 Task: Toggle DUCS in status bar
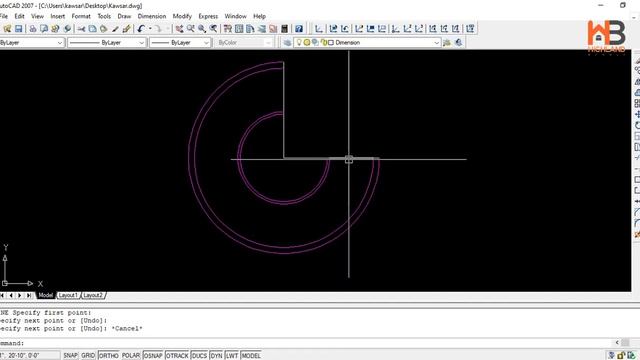pos(199,356)
